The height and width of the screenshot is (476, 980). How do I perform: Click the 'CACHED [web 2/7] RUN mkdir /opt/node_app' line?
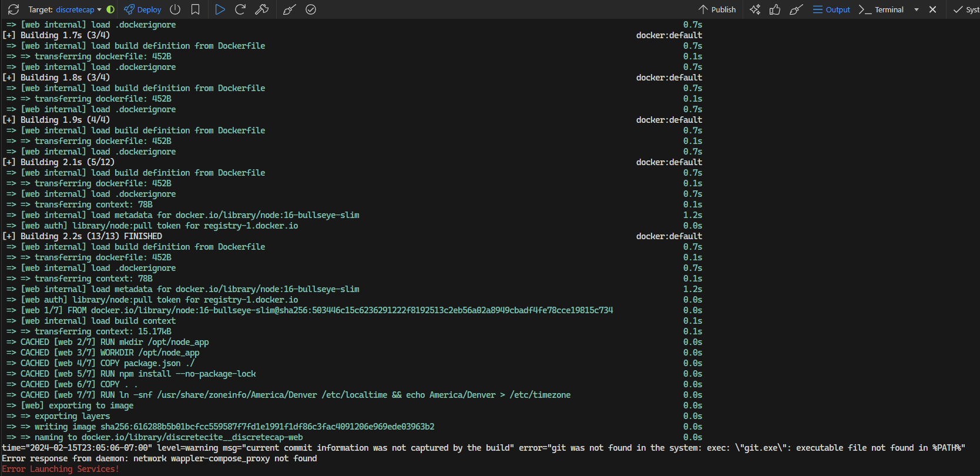(x=108, y=342)
